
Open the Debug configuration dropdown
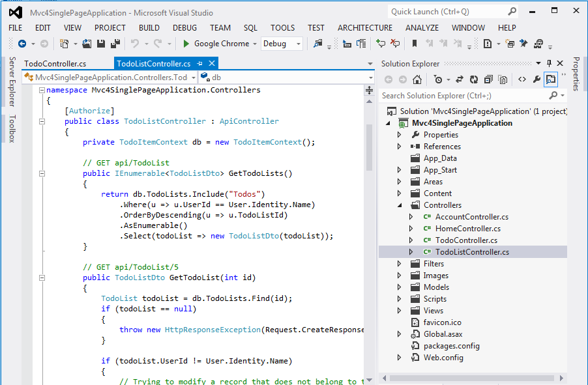[x=299, y=44]
